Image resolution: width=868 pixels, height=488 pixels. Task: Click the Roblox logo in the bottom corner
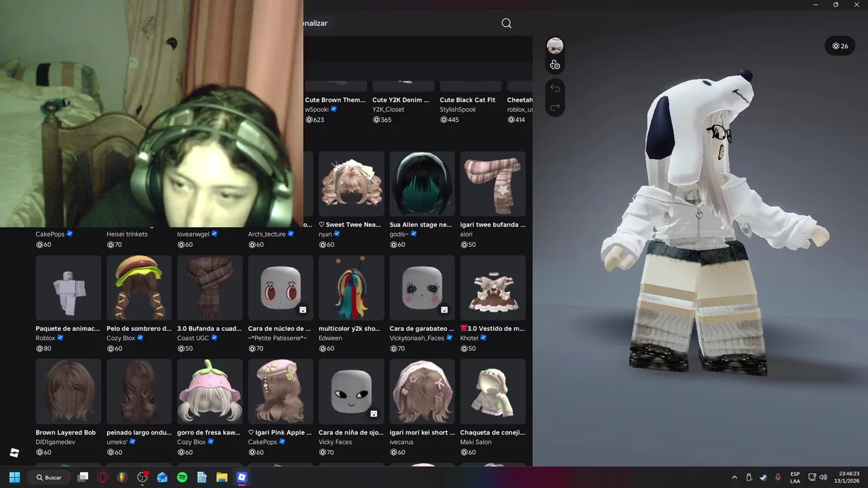[x=14, y=453]
